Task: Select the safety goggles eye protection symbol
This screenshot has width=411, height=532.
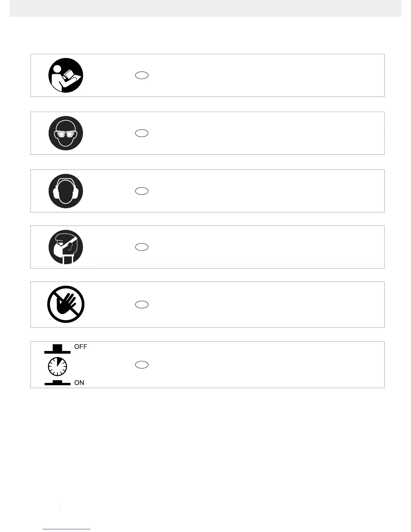Action: coord(65,133)
